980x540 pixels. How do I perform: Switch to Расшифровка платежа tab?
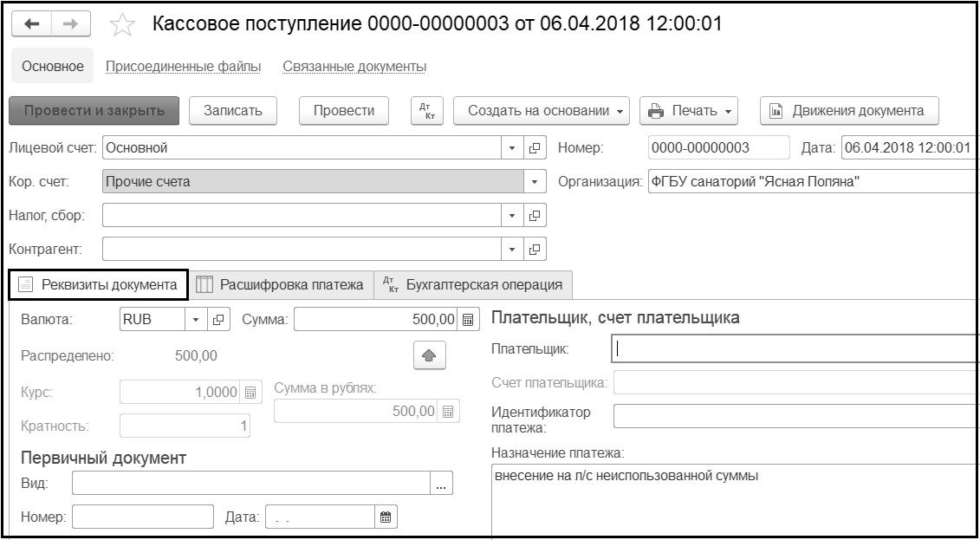[x=281, y=285]
